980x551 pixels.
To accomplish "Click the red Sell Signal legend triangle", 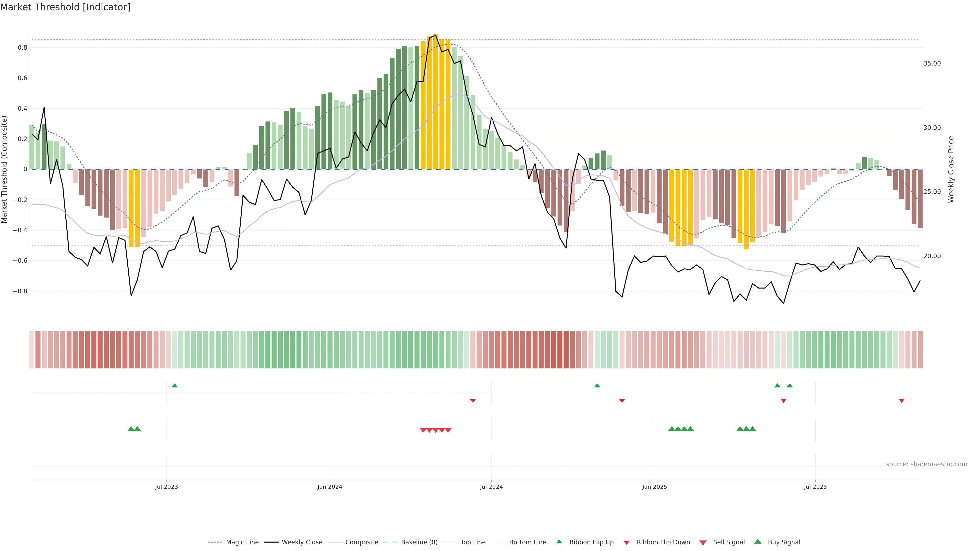I will point(703,543).
